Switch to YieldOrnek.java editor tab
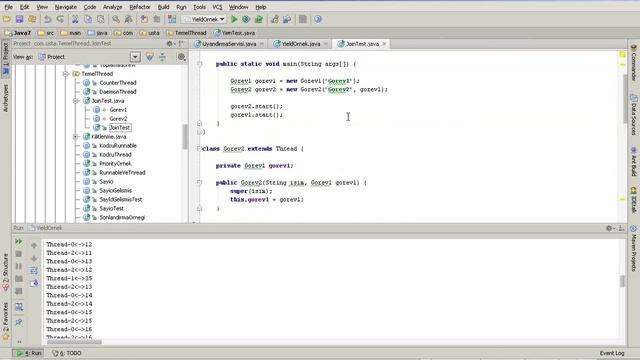Image resolution: width=640 pixels, height=360 pixels. [300, 44]
